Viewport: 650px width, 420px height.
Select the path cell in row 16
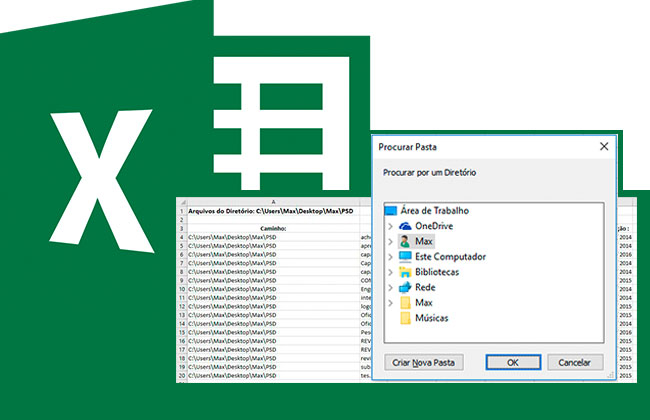(x=274, y=341)
